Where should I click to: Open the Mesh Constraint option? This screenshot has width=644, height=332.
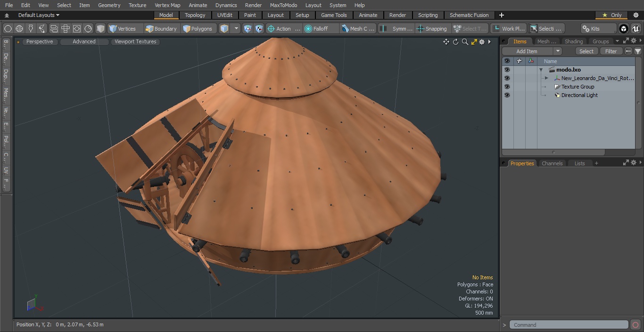click(358, 29)
